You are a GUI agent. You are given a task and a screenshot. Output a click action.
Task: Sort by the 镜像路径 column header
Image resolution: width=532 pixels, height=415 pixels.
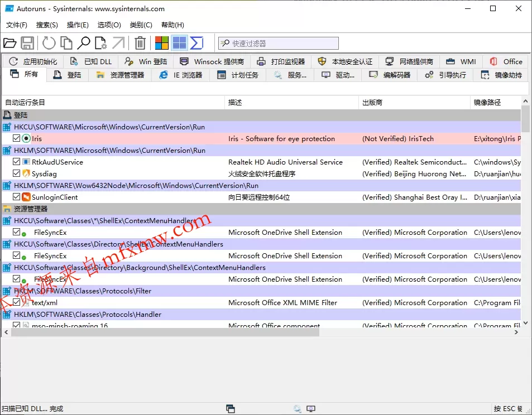pos(495,102)
